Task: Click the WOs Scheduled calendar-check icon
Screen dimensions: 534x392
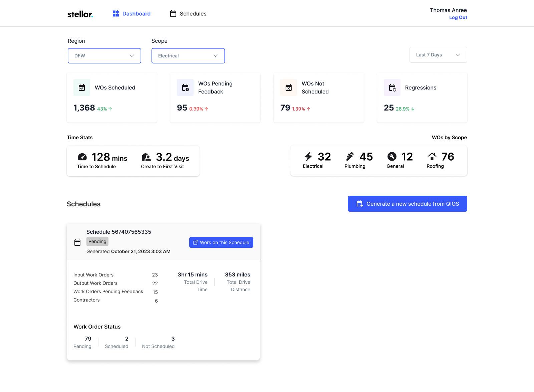Action: [x=82, y=87]
